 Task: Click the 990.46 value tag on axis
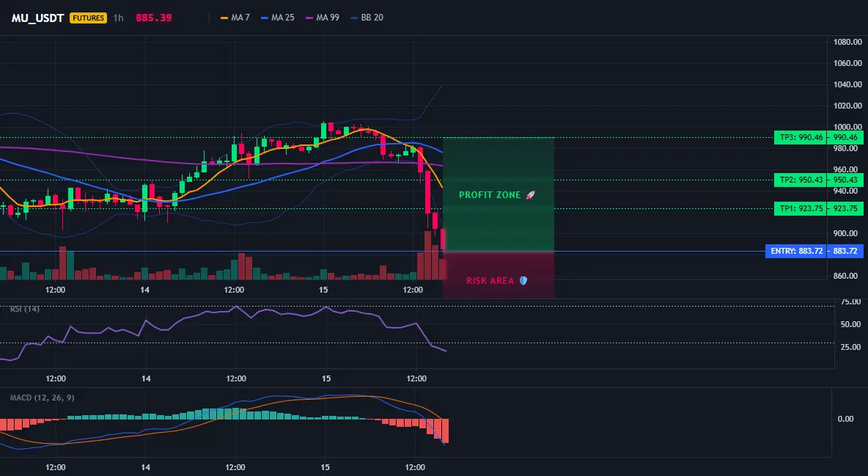point(845,137)
